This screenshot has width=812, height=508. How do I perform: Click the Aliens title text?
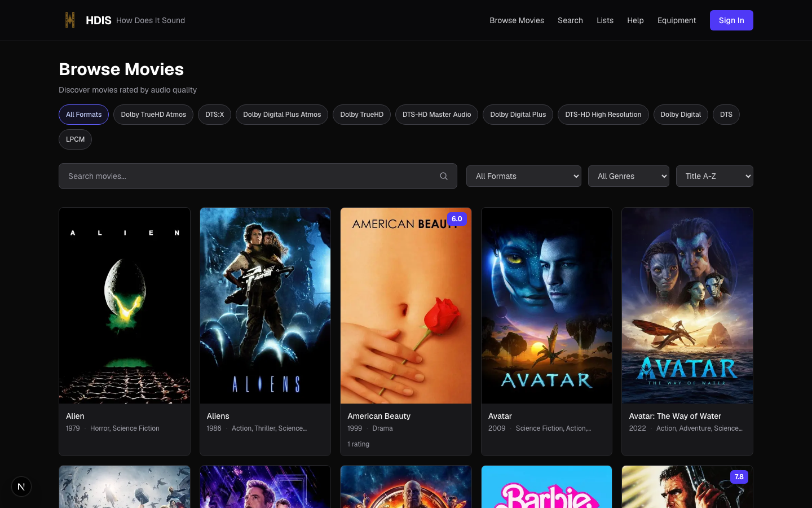(x=218, y=416)
